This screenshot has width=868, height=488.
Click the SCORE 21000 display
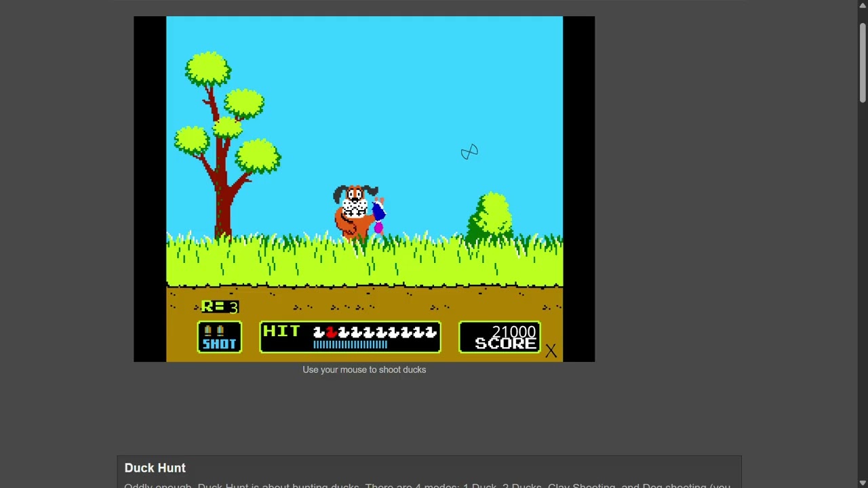tap(500, 337)
